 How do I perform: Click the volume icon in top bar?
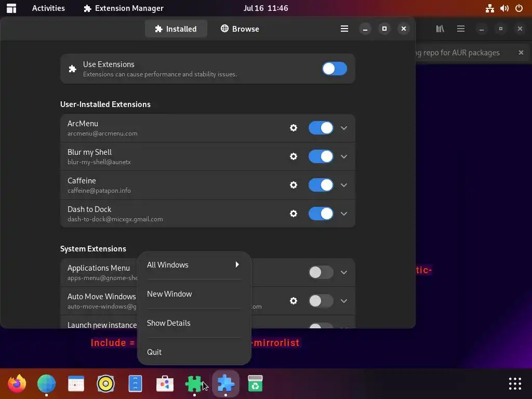pos(504,8)
